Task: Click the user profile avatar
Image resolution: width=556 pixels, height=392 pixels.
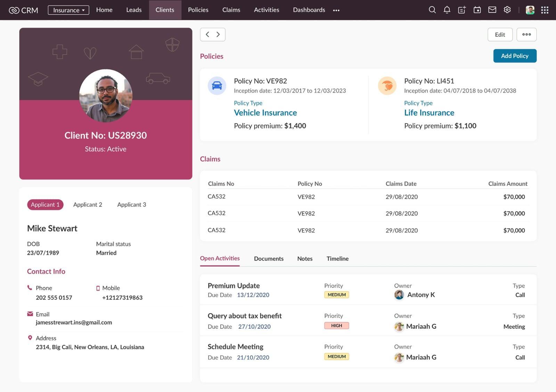Action: tap(530, 10)
